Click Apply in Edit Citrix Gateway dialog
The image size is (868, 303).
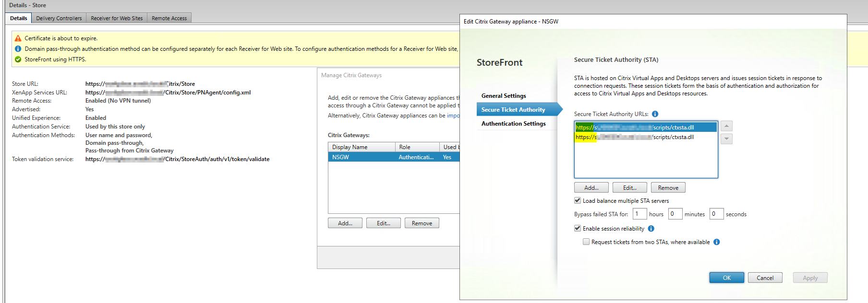pyautogui.click(x=810, y=278)
